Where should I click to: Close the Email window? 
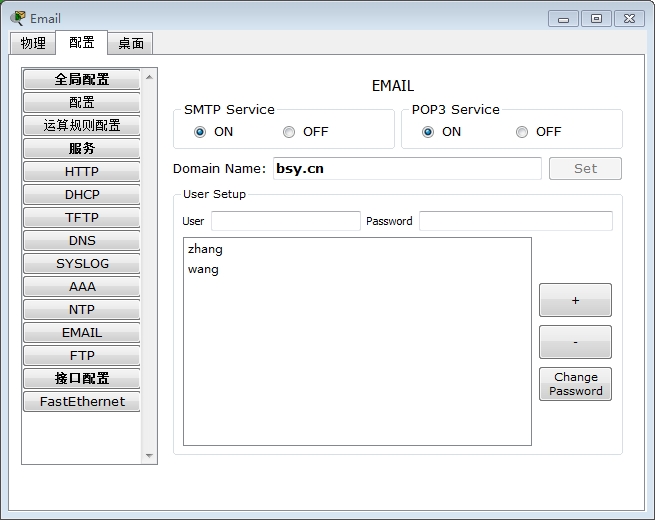(629, 19)
